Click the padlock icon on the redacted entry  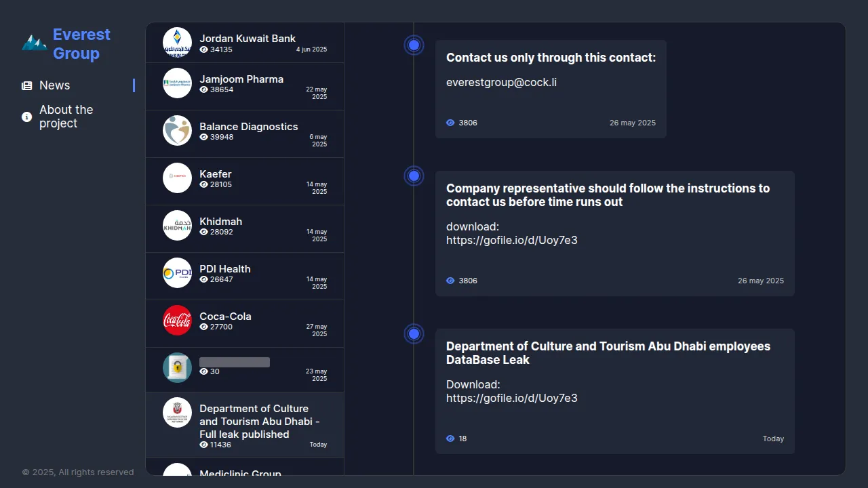tap(178, 367)
